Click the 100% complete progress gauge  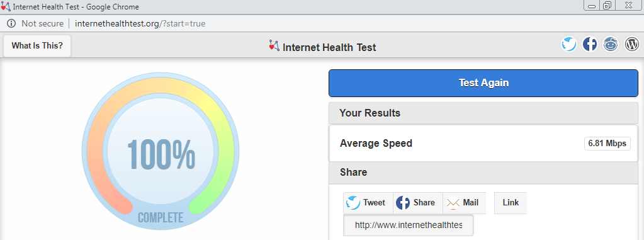click(161, 152)
